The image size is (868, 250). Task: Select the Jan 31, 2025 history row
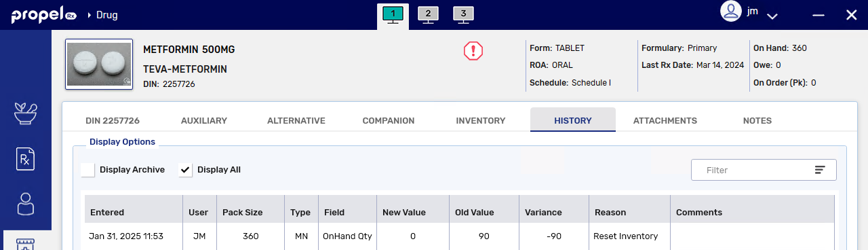click(x=459, y=236)
